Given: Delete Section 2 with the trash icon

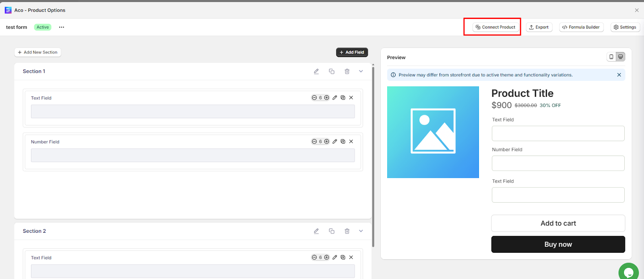Looking at the screenshot, I should coord(347,231).
